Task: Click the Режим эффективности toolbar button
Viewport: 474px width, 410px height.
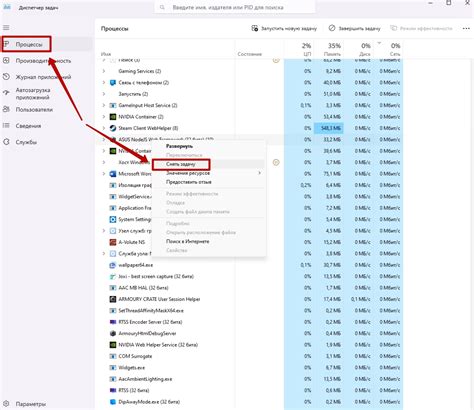Action: point(421,28)
